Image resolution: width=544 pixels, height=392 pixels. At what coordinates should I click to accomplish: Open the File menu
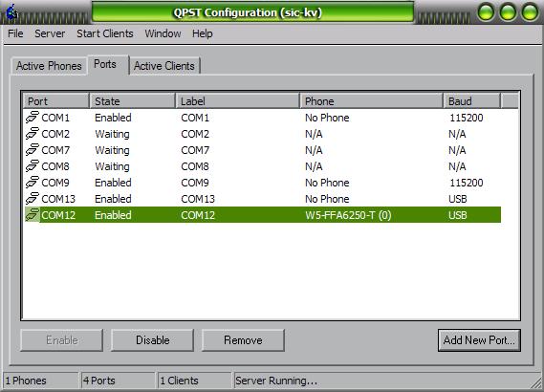click(x=15, y=33)
